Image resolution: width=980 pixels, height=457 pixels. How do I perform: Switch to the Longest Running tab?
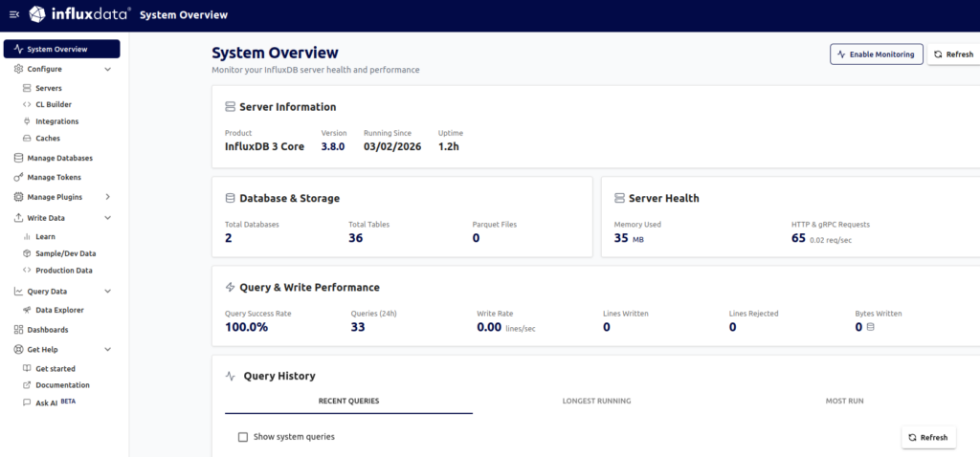(x=596, y=401)
